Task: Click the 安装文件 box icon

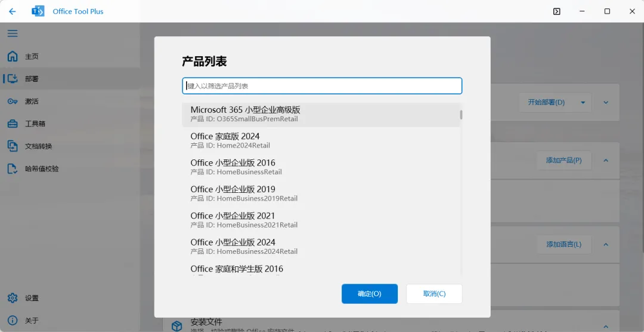Action: 177,326
